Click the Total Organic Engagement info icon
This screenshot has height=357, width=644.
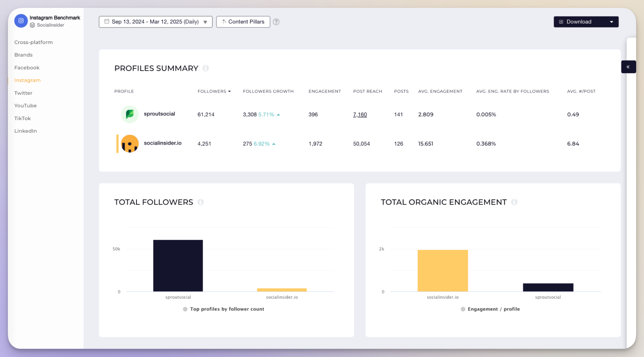pos(514,202)
